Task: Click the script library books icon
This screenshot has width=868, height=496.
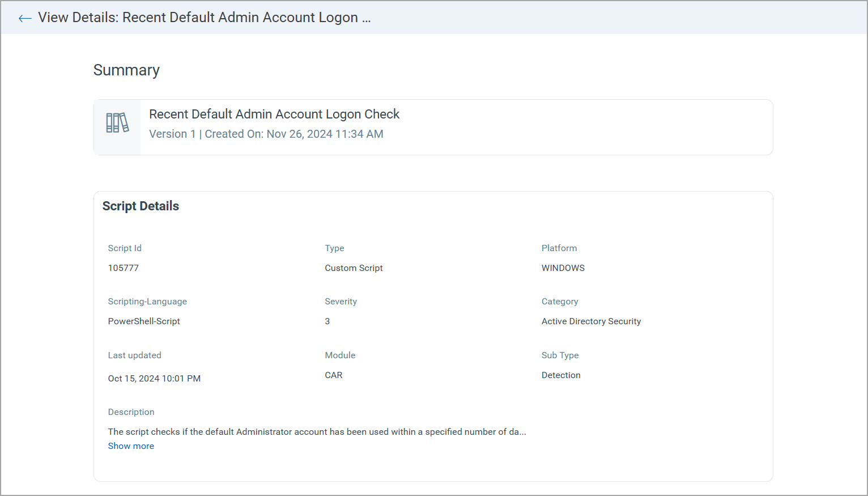Action: (117, 123)
